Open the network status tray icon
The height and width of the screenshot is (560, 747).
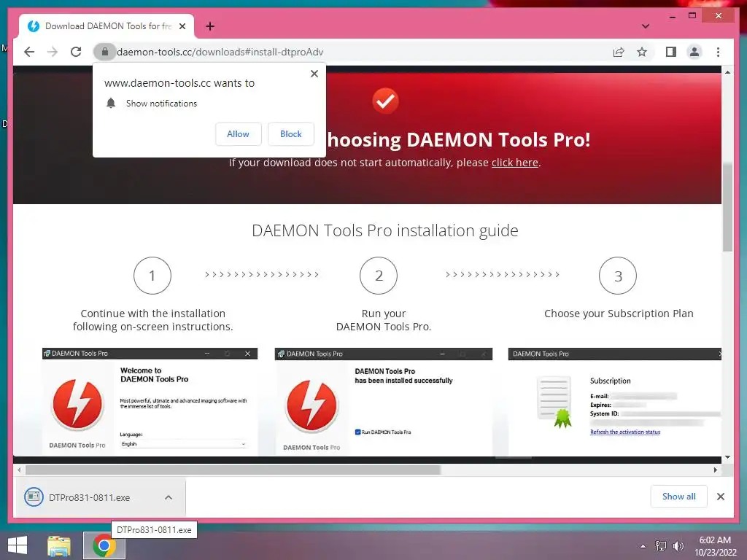click(x=661, y=546)
